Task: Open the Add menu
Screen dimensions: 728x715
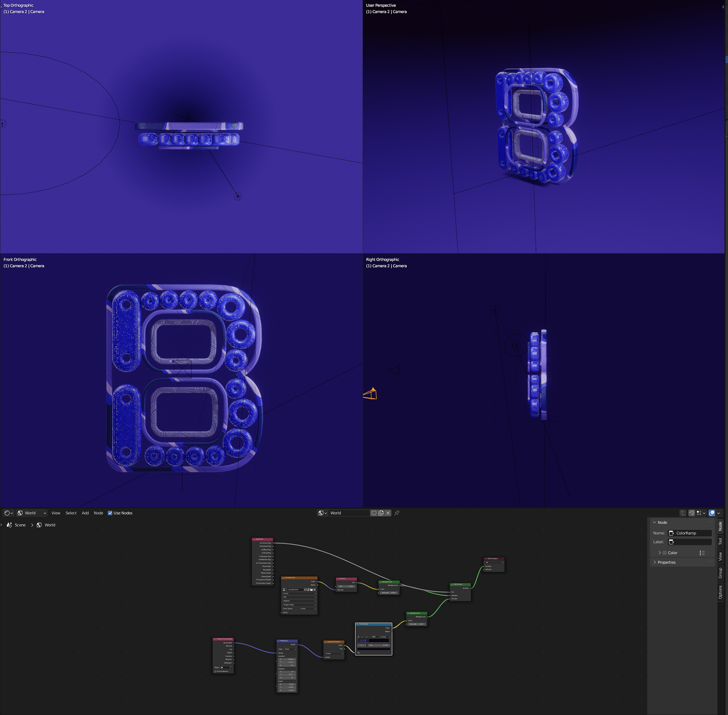Action: (x=85, y=513)
